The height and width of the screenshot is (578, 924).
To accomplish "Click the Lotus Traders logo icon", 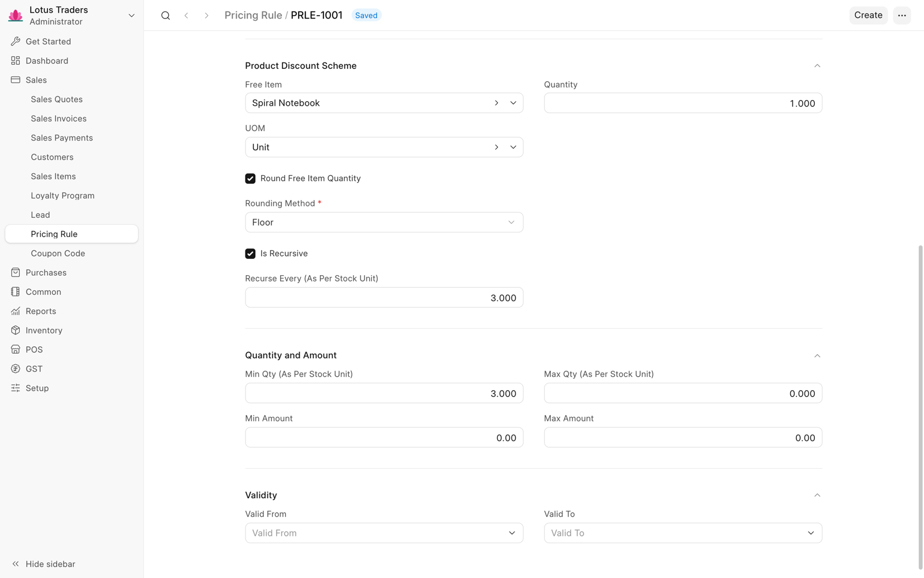I will tap(16, 16).
